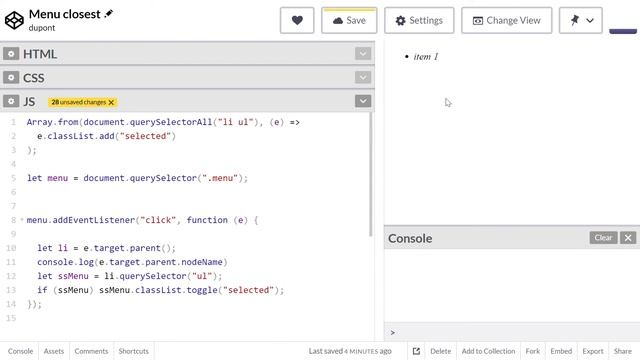Delete this pen
640x360 pixels.
click(440, 351)
